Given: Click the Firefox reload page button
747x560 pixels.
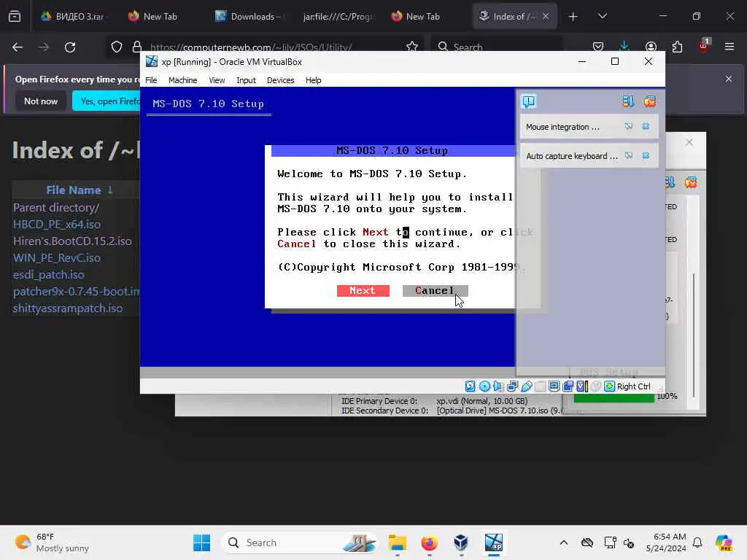Looking at the screenshot, I should pyautogui.click(x=70, y=47).
